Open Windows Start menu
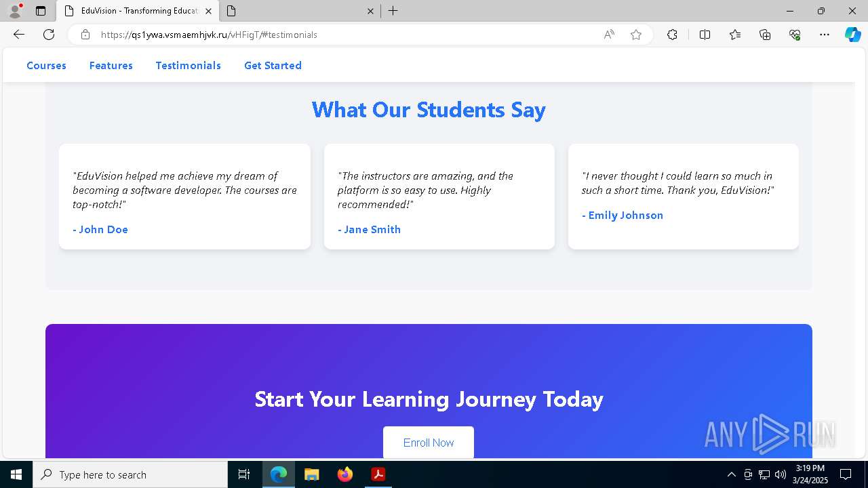Viewport: 868px width, 488px height. coord(16,474)
